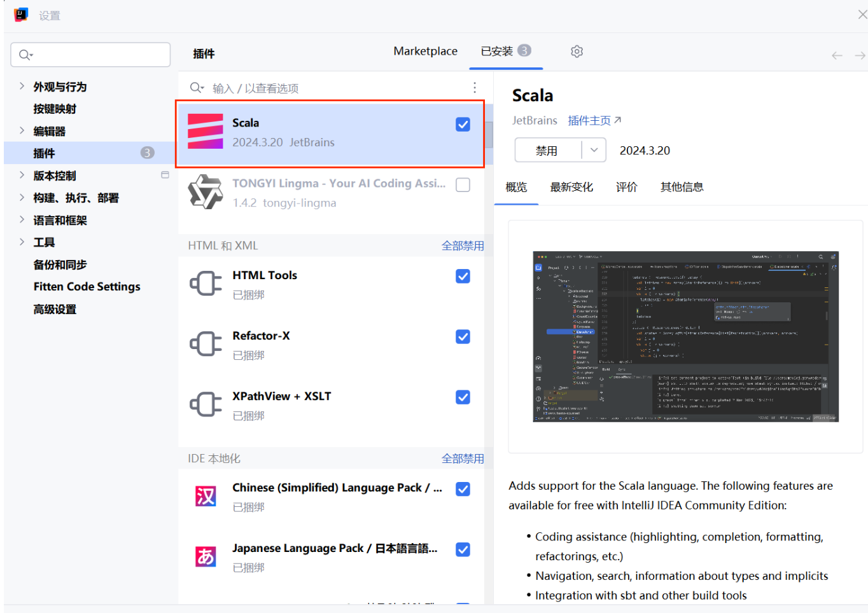The image size is (868, 613).
Task: Click the Refactor-X plugin icon
Action: (205, 343)
